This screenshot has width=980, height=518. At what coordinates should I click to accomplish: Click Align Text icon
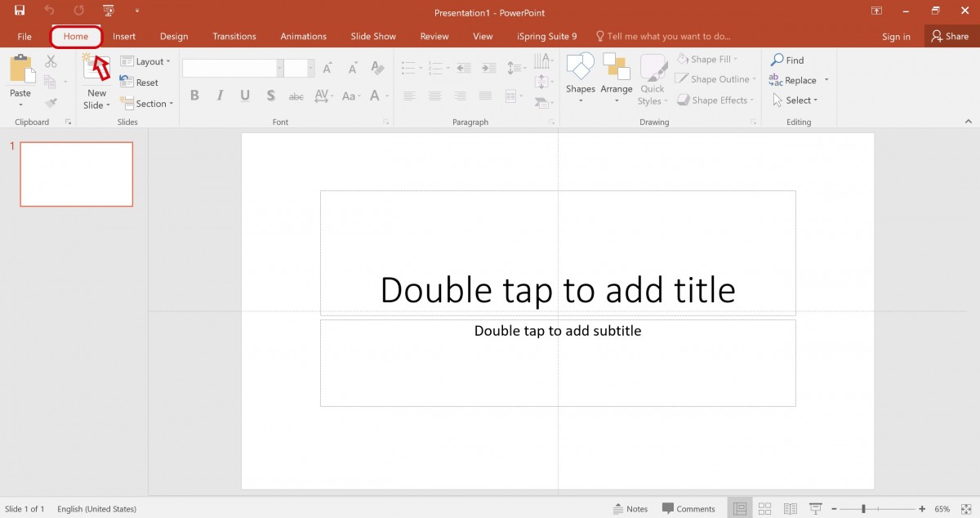(x=544, y=82)
